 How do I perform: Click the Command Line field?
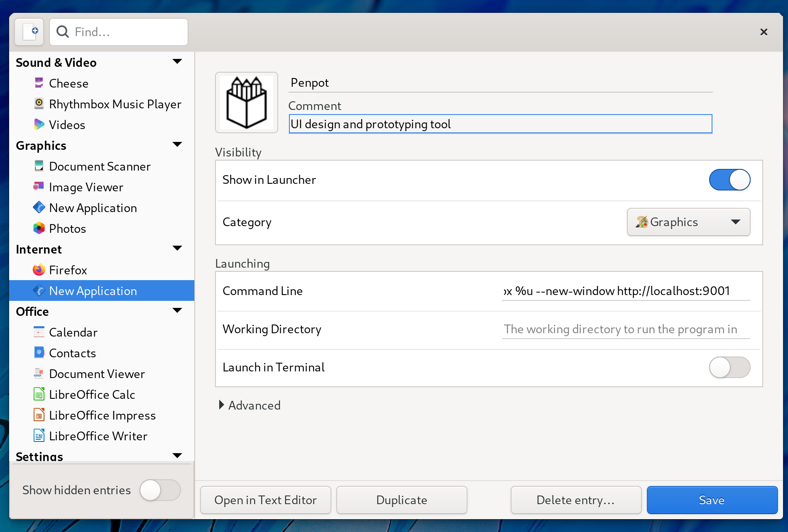pyautogui.click(x=626, y=291)
